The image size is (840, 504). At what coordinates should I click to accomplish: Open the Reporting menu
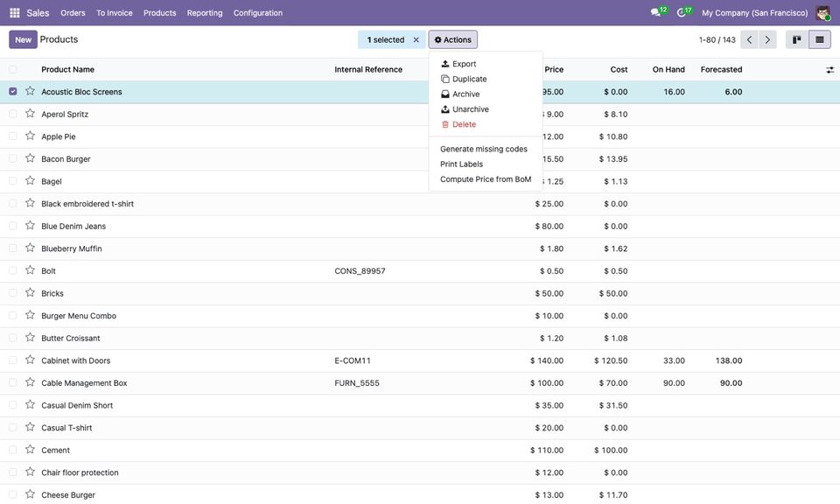click(x=205, y=13)
